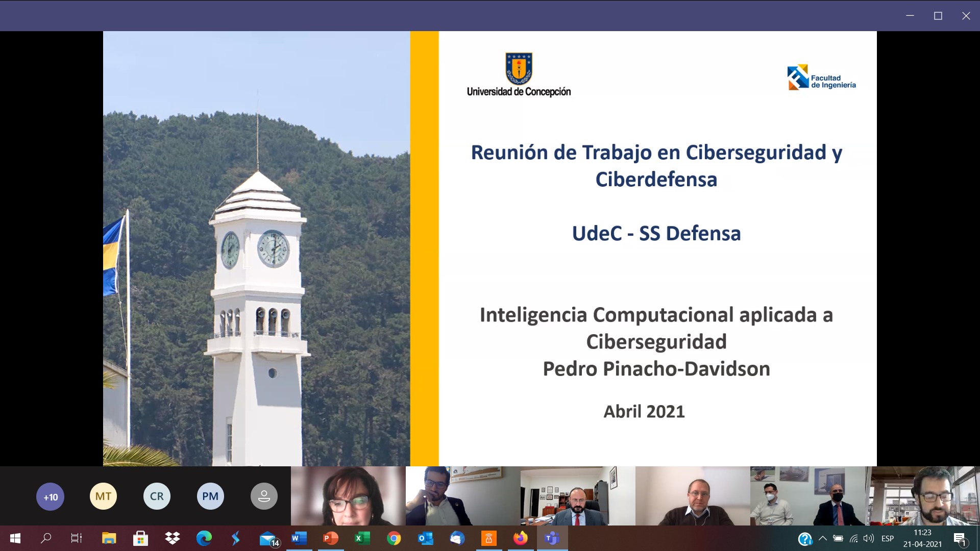This screenshot has width=980, height=551.
Task: Select the gray anonymous participant avatar
Action: (x=264, y=496)
